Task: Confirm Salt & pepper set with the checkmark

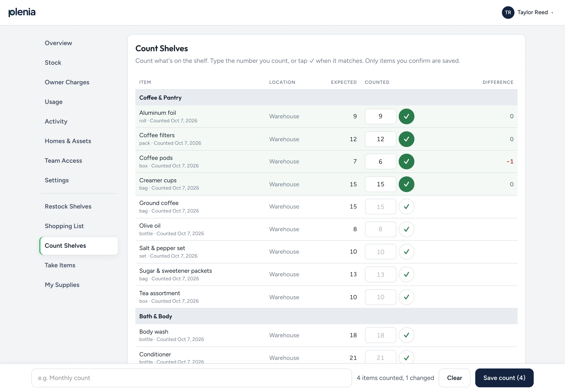Action: click(406, 252)
